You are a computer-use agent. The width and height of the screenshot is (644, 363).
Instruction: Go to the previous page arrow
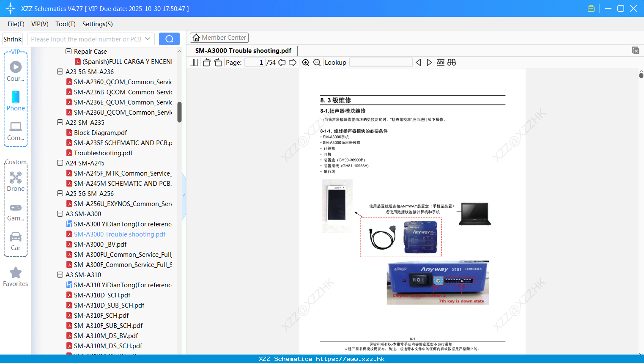coord(282,63)
